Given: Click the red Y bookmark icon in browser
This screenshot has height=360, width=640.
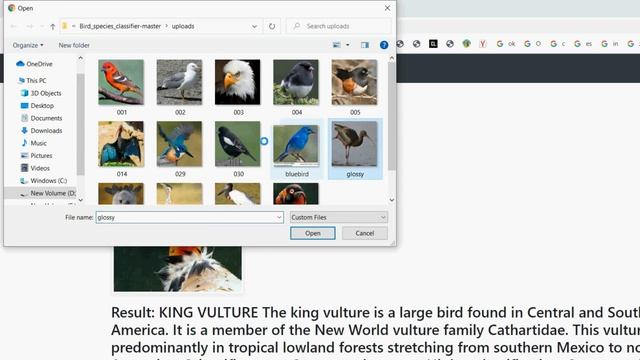Looking at the screenshot, I should (x=483, y=44).
